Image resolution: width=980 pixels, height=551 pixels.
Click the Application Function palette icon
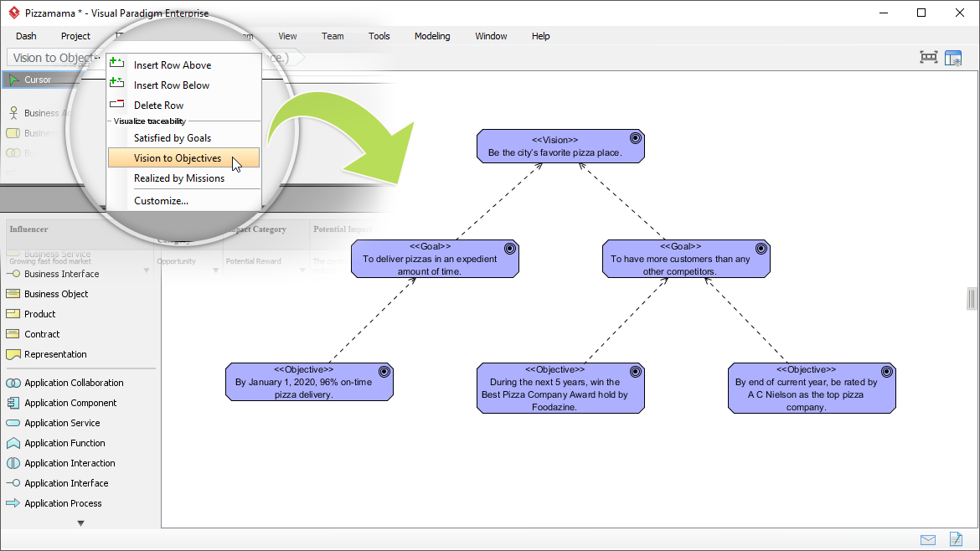pyautogui.click(x=13, y=443)
